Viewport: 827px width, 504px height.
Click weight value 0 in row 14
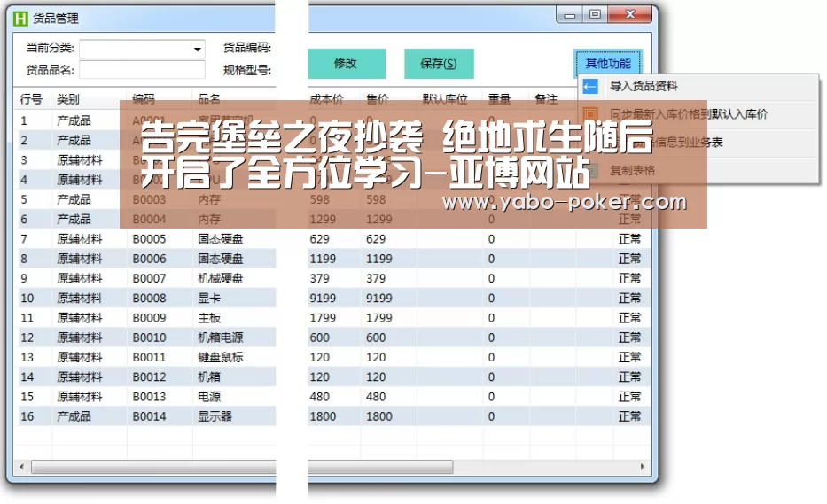tap(491, 377)
